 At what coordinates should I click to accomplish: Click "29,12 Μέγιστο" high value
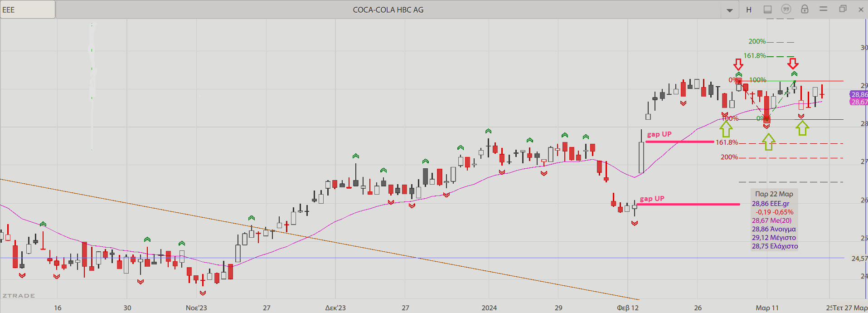click(x=774, y=238)
